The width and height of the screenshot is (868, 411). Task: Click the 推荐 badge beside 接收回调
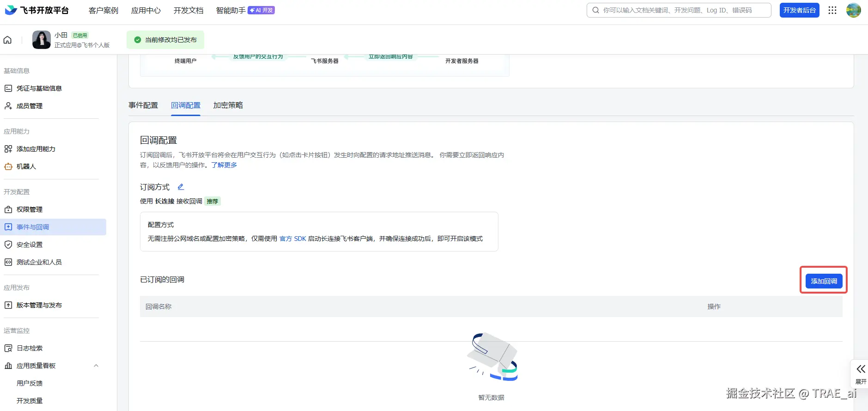(212, 201)
